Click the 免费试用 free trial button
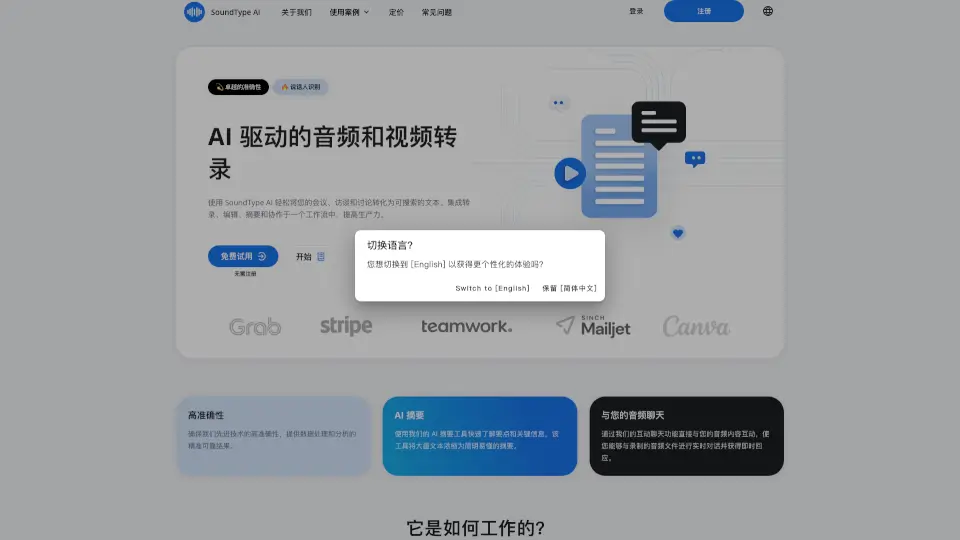This screenshot has width=960, height=540. tap(243, 256)
